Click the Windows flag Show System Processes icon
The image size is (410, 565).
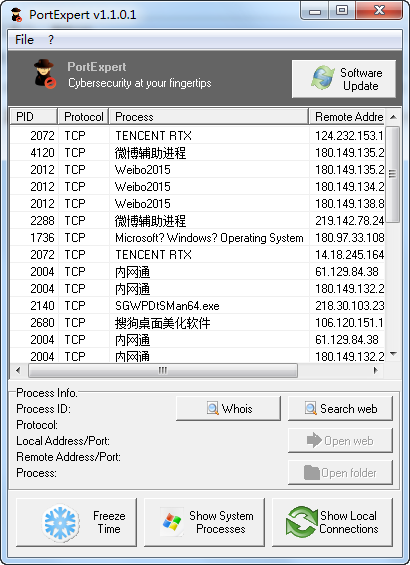171,522
